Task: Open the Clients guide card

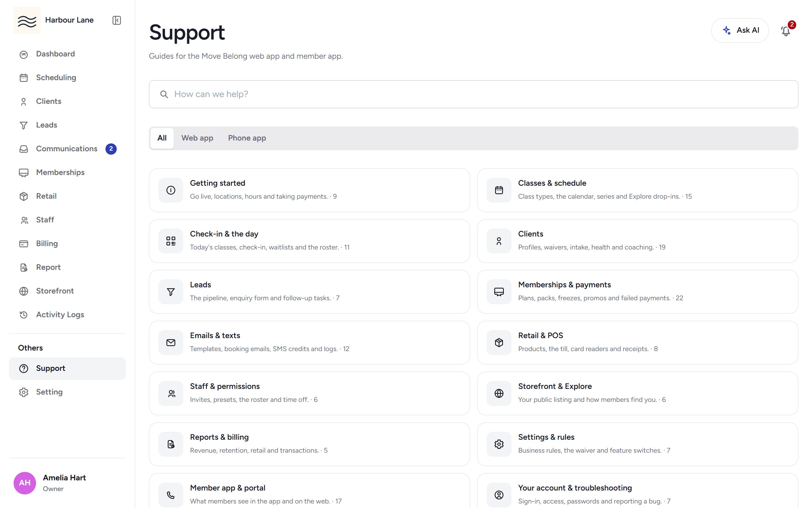Action: pyautogui.click(x=637, y=241)
